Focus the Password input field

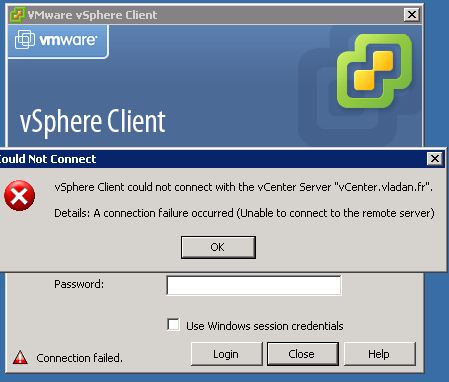254,285
